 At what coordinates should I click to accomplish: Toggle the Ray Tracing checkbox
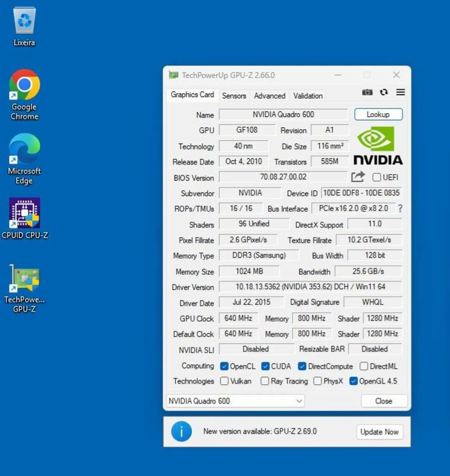[x=265, y=381]
